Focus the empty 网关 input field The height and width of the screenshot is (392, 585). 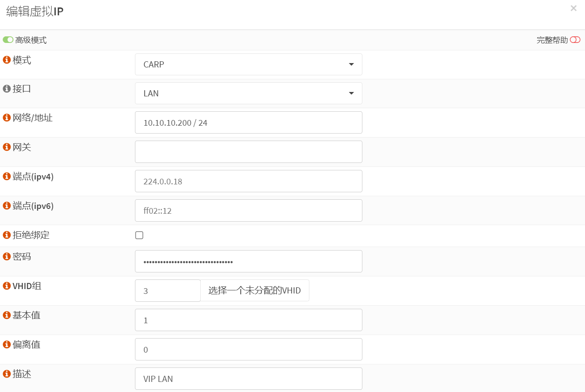[x=248, y=152]
